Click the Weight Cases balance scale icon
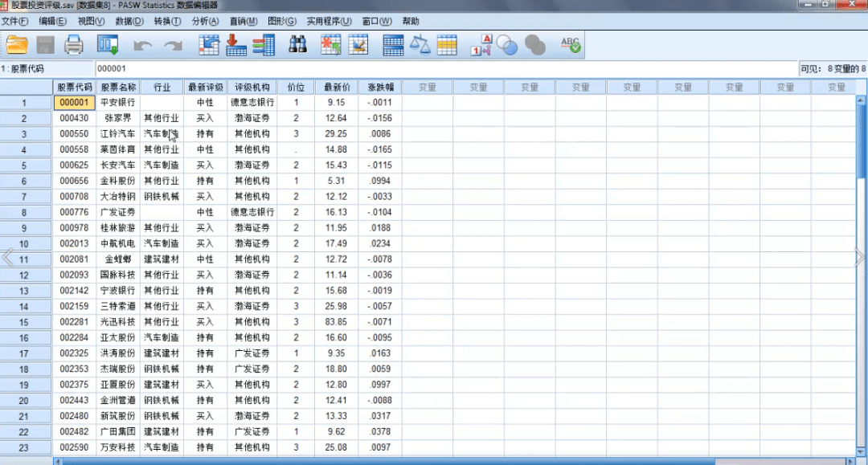 click(x=420, y=45)
